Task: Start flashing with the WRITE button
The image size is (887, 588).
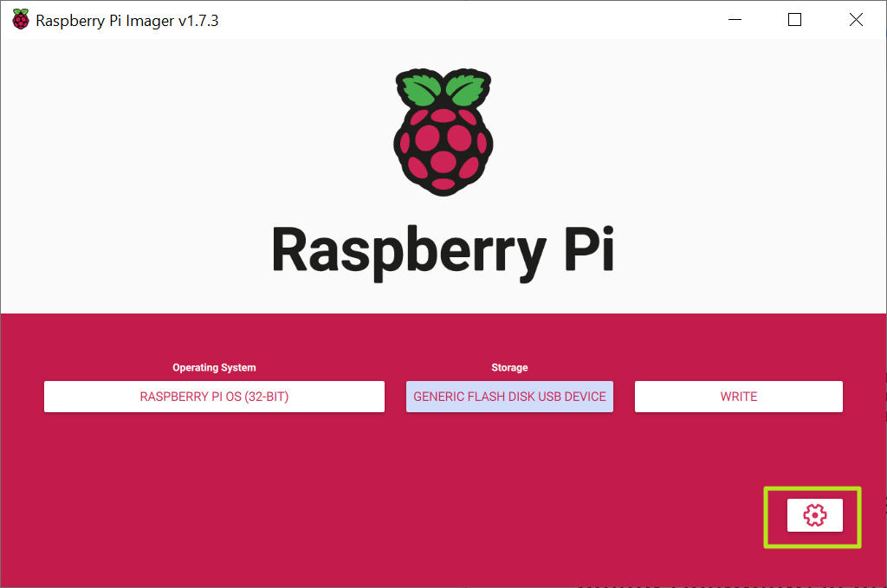Action: tap(738, 396)
